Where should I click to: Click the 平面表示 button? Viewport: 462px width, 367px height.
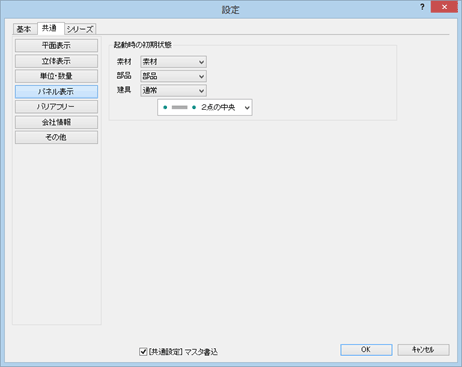[56, 46]
